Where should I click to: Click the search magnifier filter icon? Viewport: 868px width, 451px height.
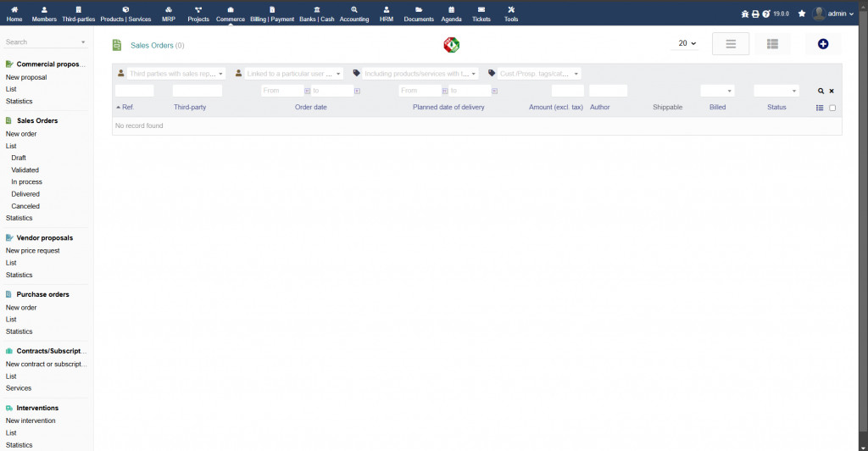pyautogui.click(x=821, y=91)
